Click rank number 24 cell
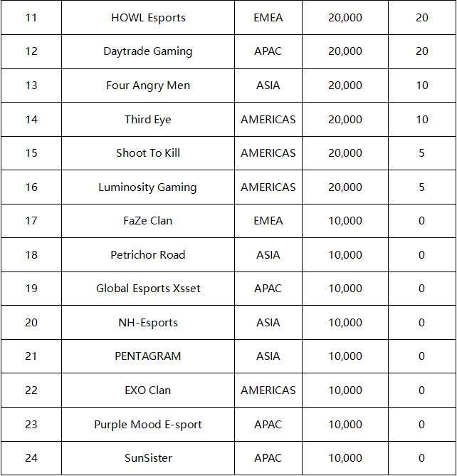457x476 pixels. (x=31, y=458)
